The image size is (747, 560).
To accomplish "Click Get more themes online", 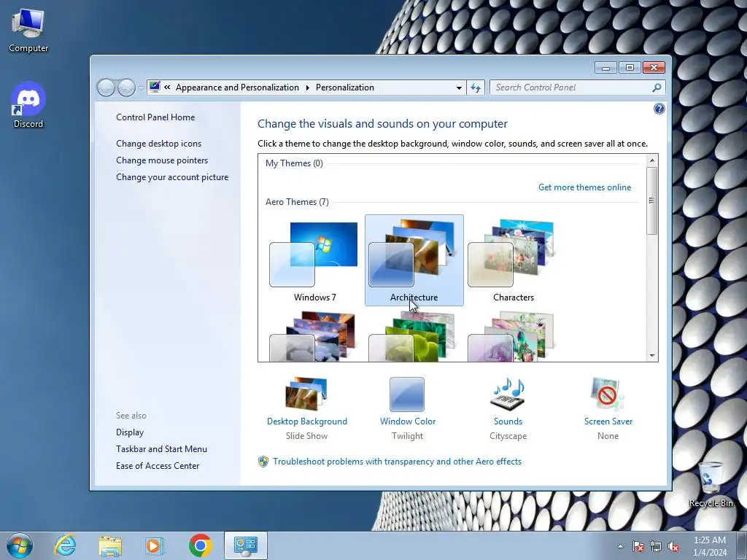I will (584, 187).
